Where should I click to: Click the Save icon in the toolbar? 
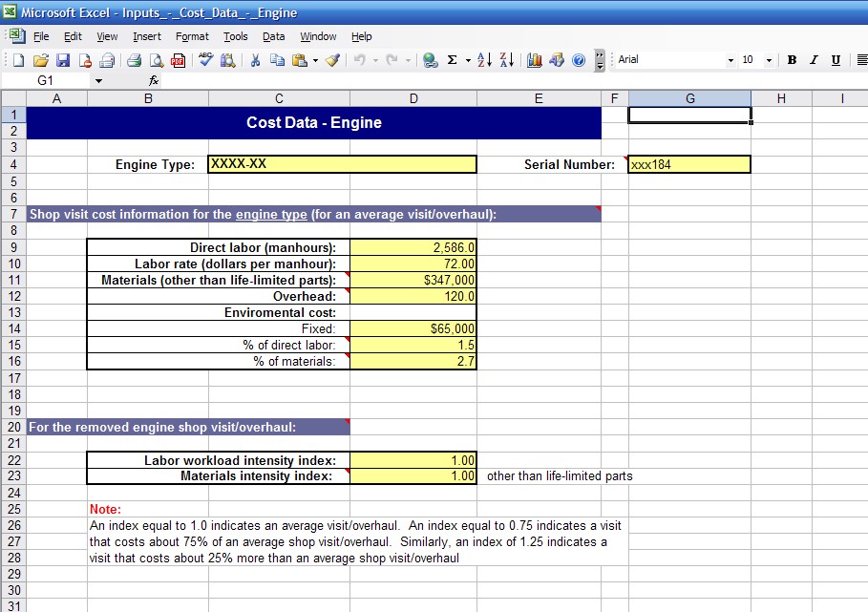[63, 60]
